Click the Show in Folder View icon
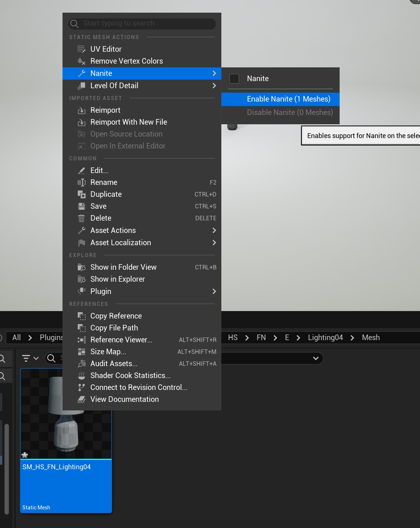Image resolution: width=420 pixels, height=528 pixels. pyautogui.click(x=81, y=267)
